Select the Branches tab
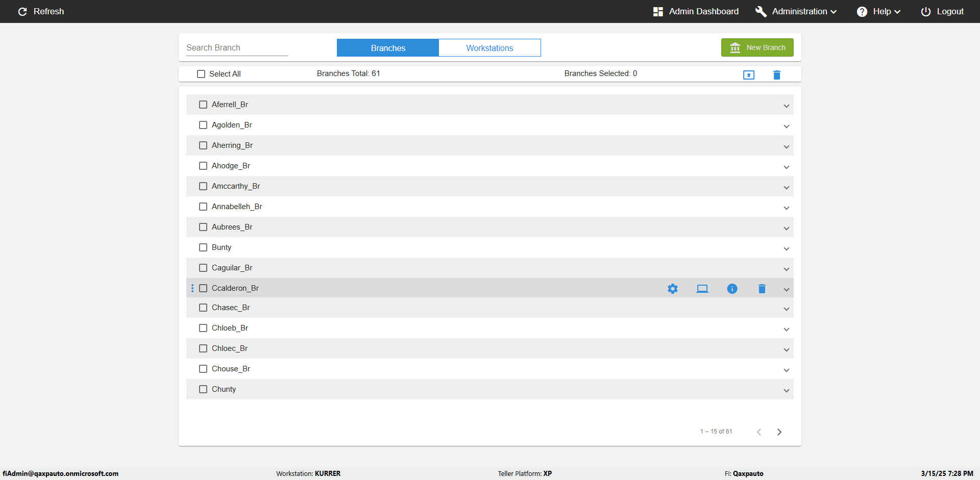The height and width of the screenshot is (480, 980). [x=388, y=48]
